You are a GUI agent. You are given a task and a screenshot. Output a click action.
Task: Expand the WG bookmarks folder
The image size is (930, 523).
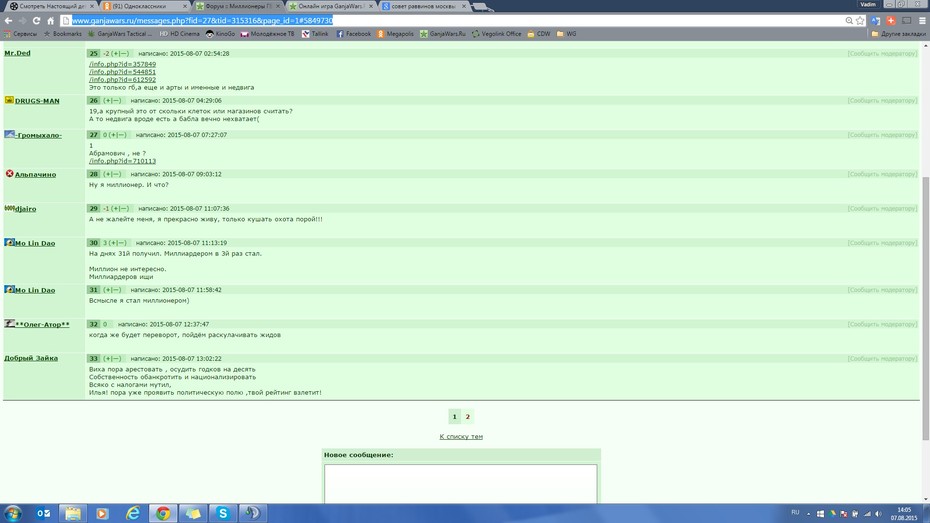pyautogui.click(x=566, y=34)
